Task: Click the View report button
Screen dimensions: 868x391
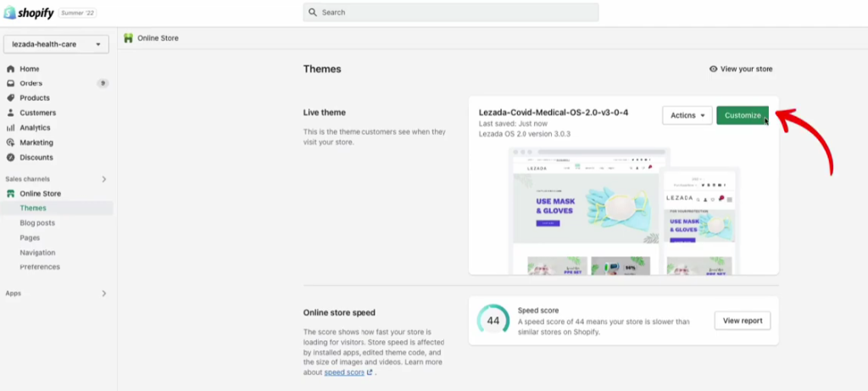Action: (x=743, y=321)
